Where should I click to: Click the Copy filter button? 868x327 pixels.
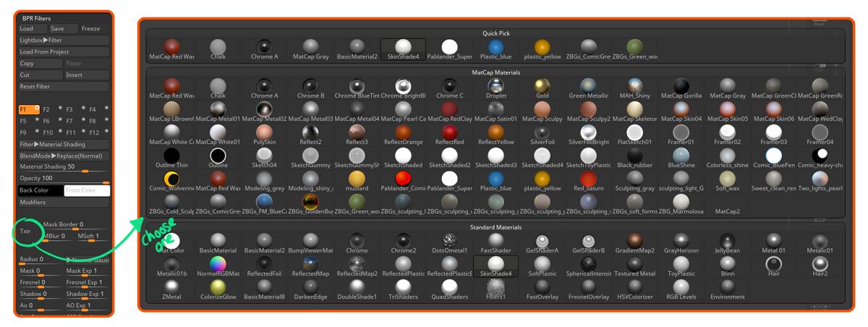pyautogui.click(x=41, y=64)
